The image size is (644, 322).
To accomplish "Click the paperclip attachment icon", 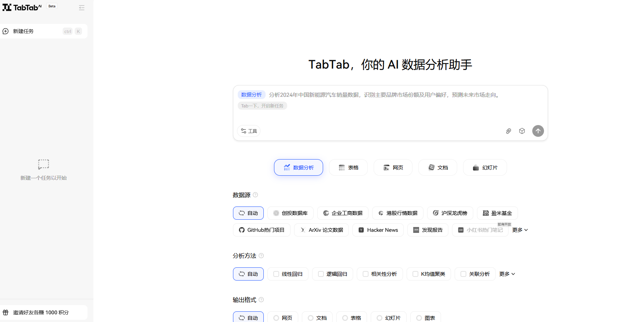I will [x=508, y=131].
